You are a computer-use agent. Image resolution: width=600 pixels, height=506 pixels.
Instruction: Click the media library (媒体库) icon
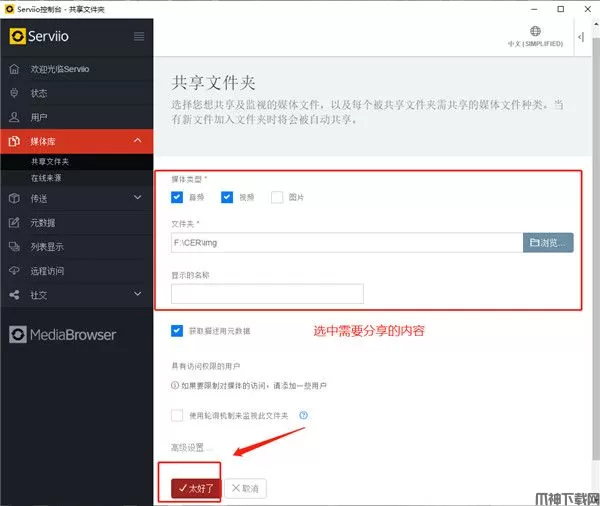click(x=14, y=141)
